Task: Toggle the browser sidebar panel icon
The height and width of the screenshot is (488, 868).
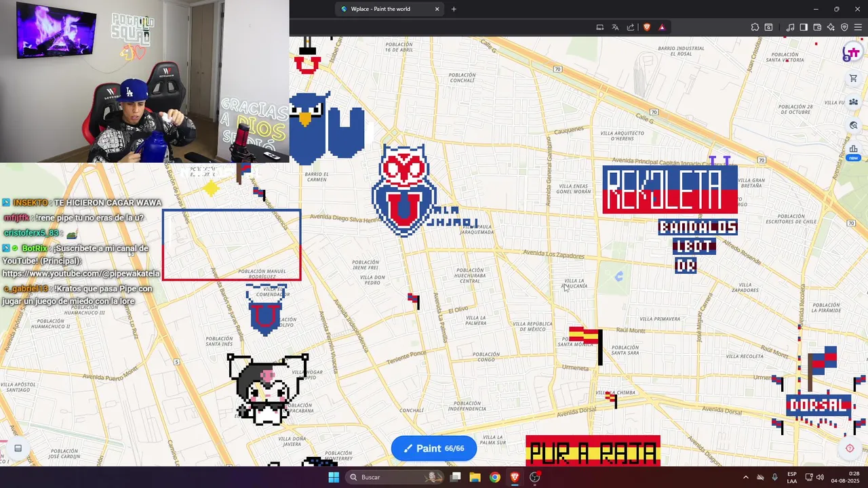Action: pyautogui.click(x=804, y=27)
